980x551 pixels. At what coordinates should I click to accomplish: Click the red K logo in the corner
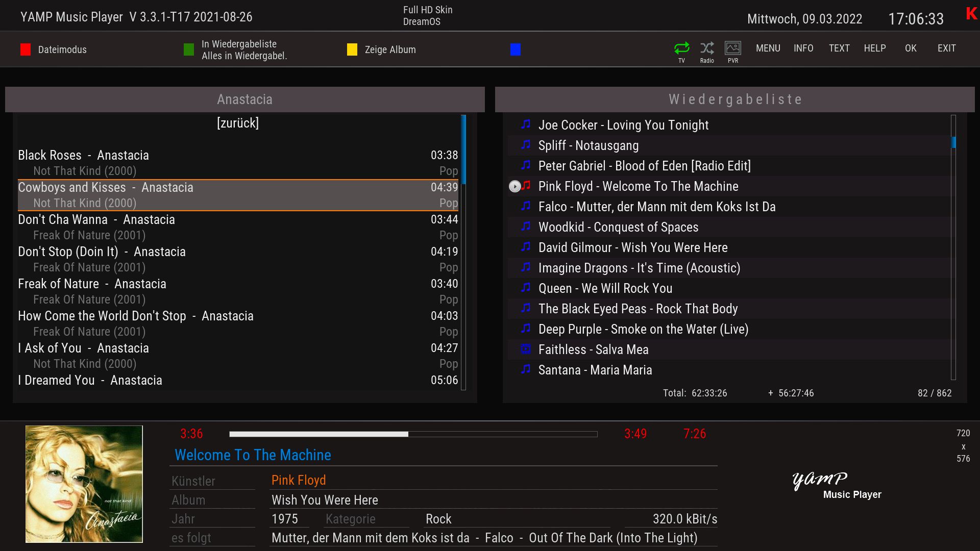click(971, 14)
